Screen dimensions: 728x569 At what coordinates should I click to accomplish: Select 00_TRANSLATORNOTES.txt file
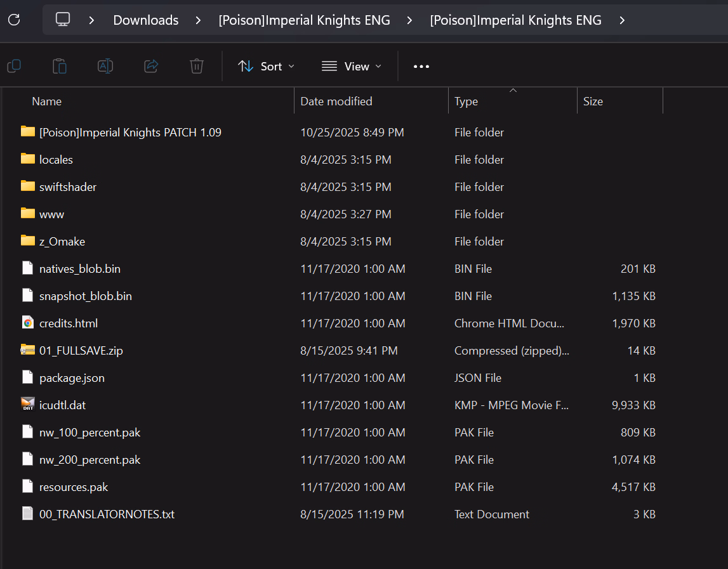107,514
